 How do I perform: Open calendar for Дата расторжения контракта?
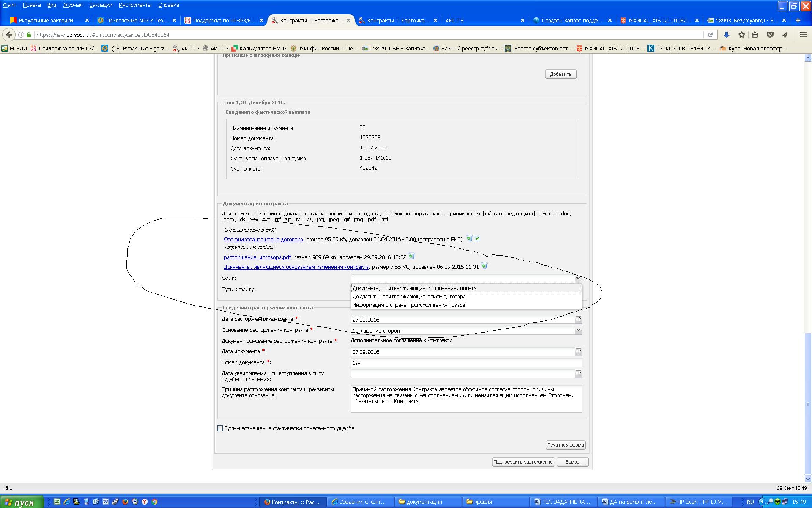coord(578,319)
